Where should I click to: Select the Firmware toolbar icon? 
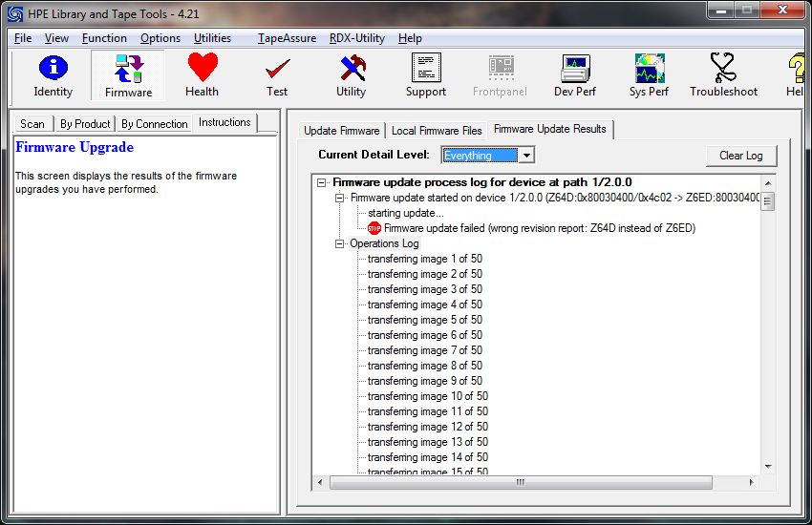click(128, 75)
